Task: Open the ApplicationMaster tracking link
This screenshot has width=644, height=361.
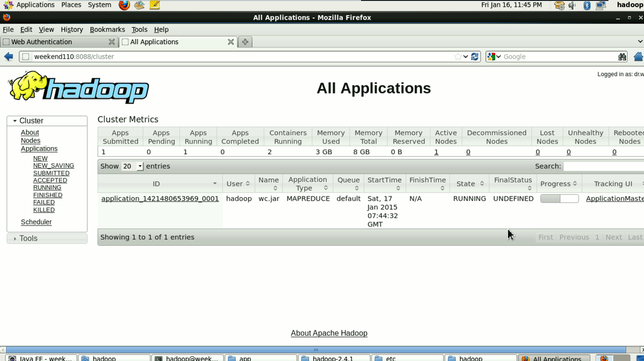Action: click(x=615, y=199)
